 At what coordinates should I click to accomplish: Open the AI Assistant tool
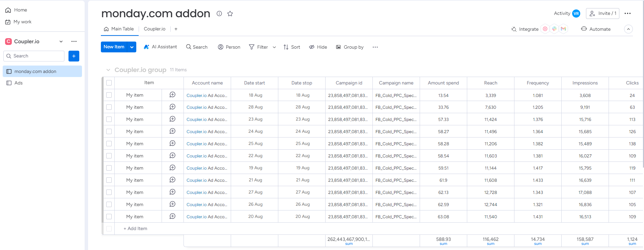coord(160,47)
